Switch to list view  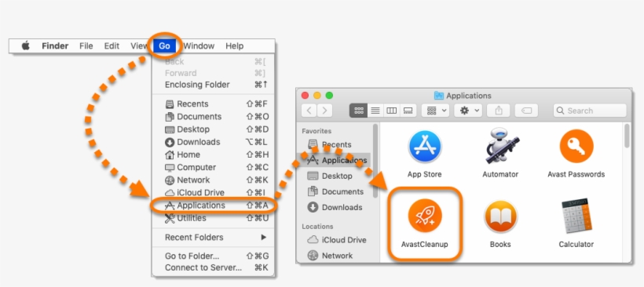click(375, 111)
